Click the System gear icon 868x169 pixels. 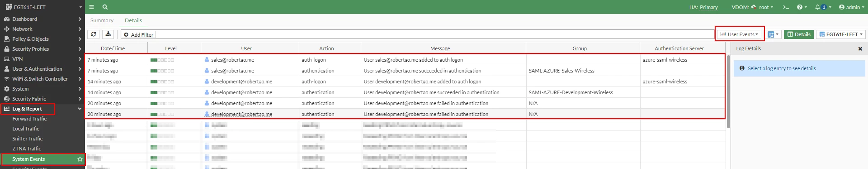pos(7,89)
